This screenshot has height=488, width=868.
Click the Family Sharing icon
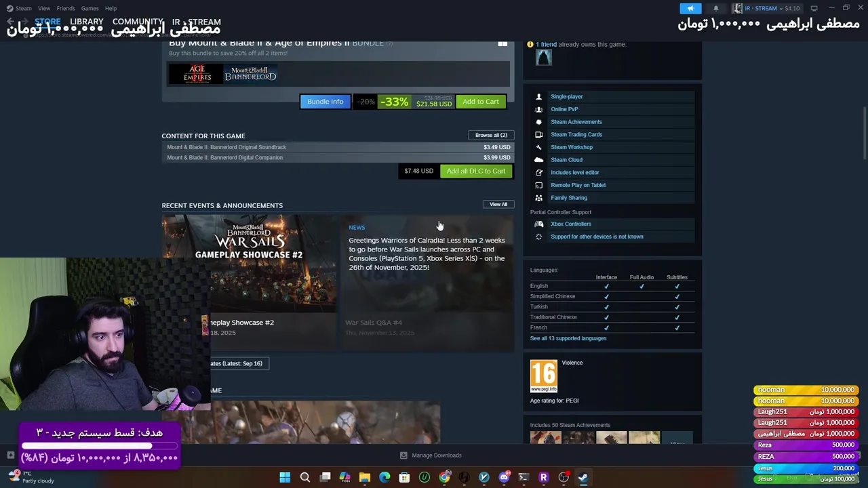click(x=538, y=198)
